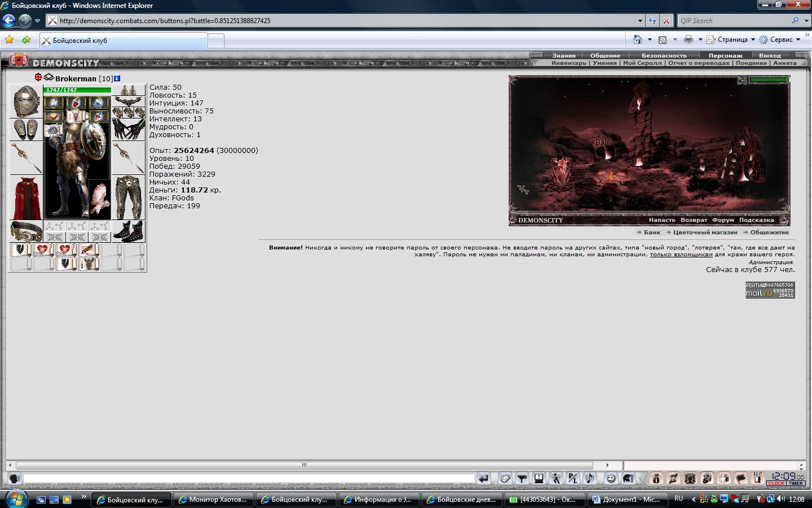Click the send message arrow icon
The height and width of the screenshot is (508, 812).
pos(484,479)
